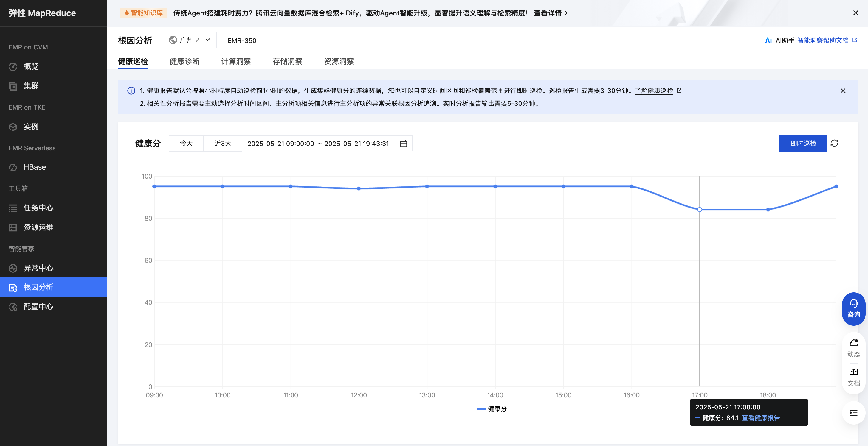The width and height of the screenshot is (868, 446).
Task: Open 配置中心 in the sidebar
Action: (38, 306)
